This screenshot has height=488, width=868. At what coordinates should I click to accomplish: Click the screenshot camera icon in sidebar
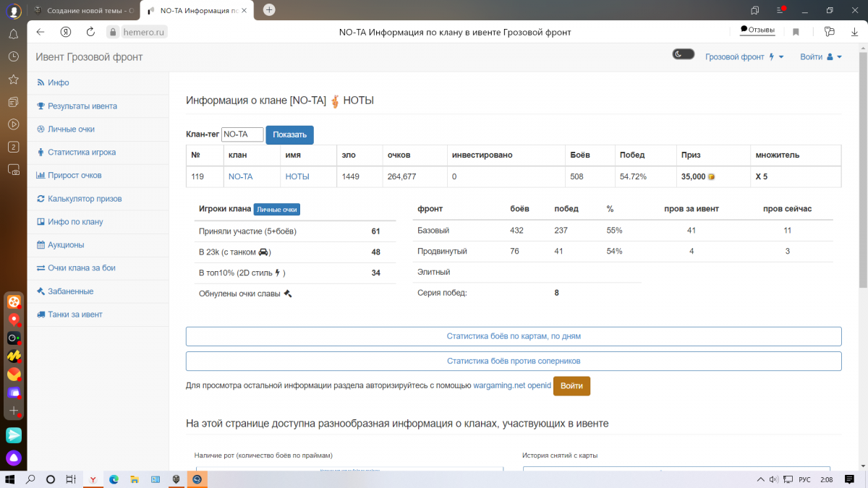point(13,170)
